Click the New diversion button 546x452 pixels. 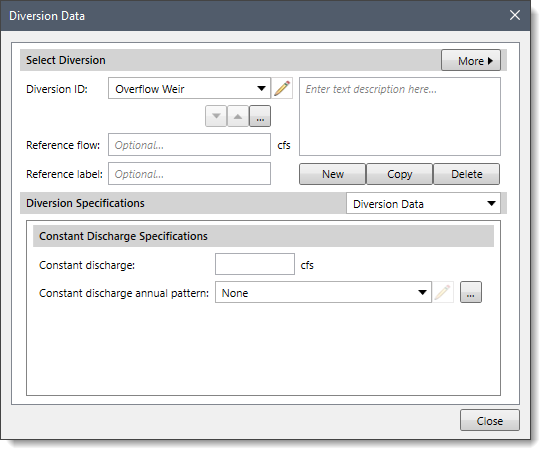[333, 174]
